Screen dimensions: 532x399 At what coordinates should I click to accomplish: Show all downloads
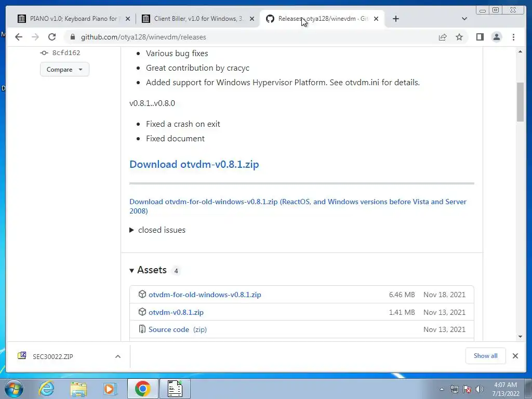coord(486,356)
